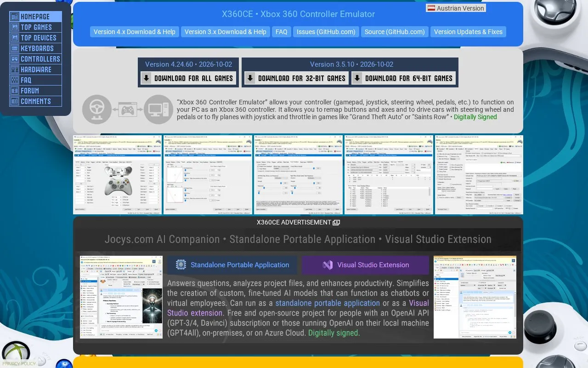Click the FAQ sidebar icon
Screen dimensions: 588x368
pos(14,80)
